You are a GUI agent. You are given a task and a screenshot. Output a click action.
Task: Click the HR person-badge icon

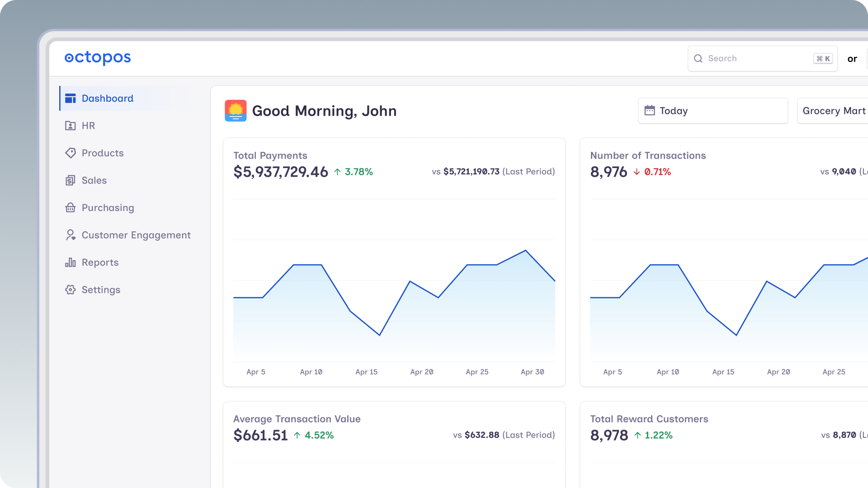[70, 126]
